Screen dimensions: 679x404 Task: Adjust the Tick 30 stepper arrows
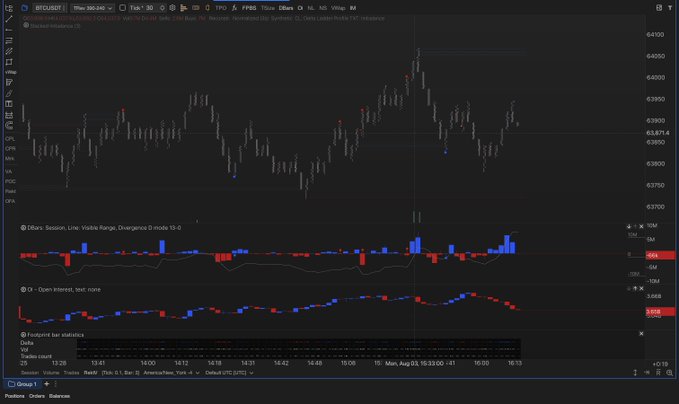tap(162, 8)
